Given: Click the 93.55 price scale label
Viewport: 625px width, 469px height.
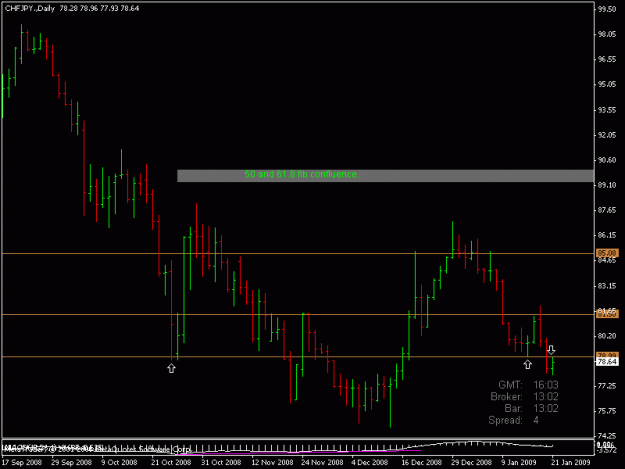Looking at the screenshot, I should click(607, 110).
